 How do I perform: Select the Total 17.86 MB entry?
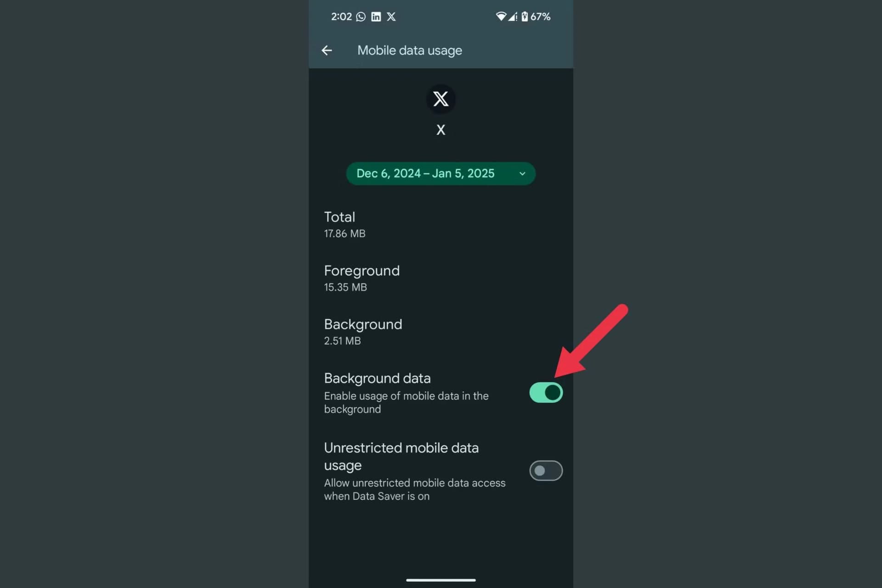click(x=441, y=224)
